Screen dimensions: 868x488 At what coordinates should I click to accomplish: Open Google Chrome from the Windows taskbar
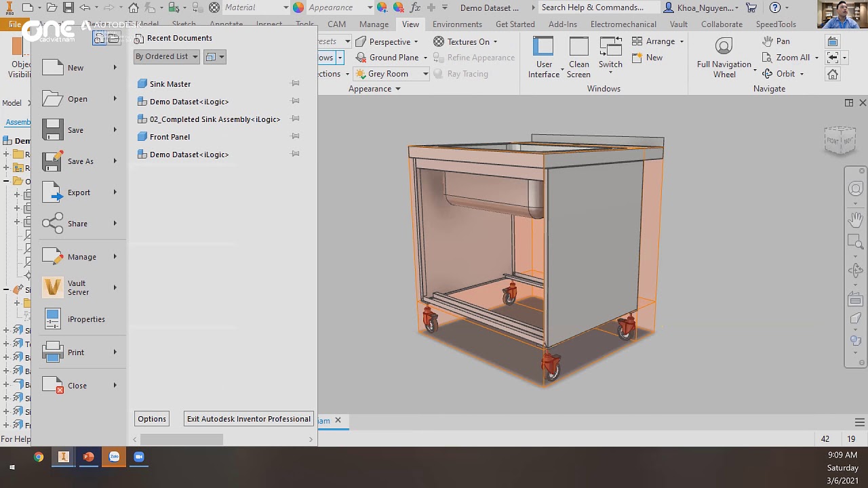point(39,457)
